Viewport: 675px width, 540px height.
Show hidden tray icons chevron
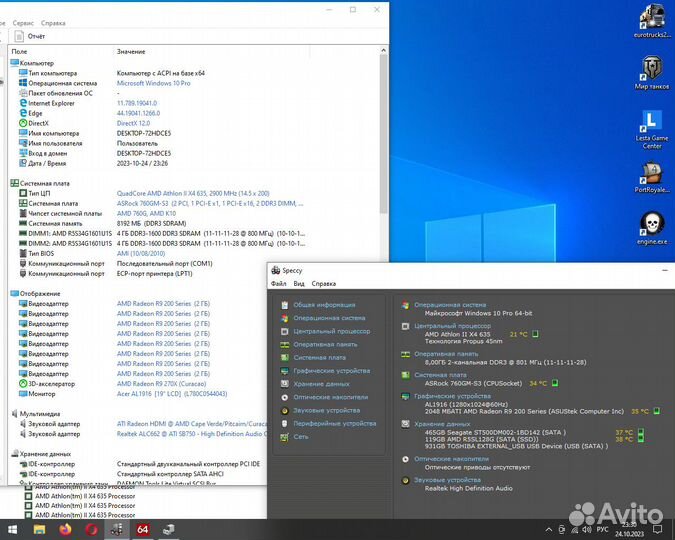(x=548, y=529)
